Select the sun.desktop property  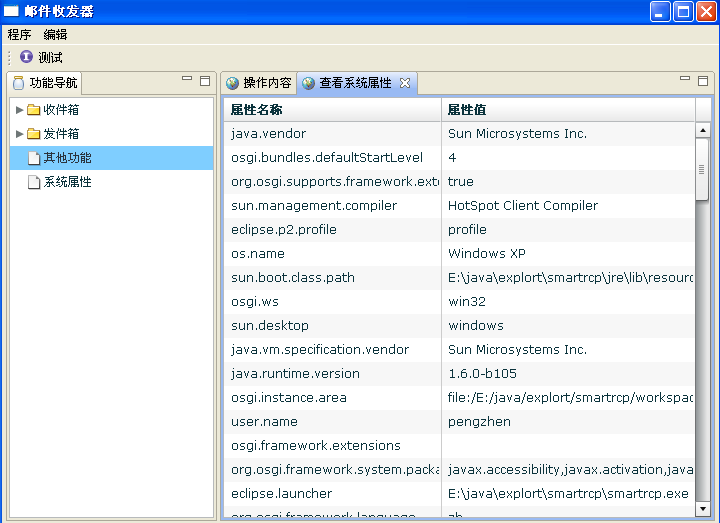pos(270,326)
